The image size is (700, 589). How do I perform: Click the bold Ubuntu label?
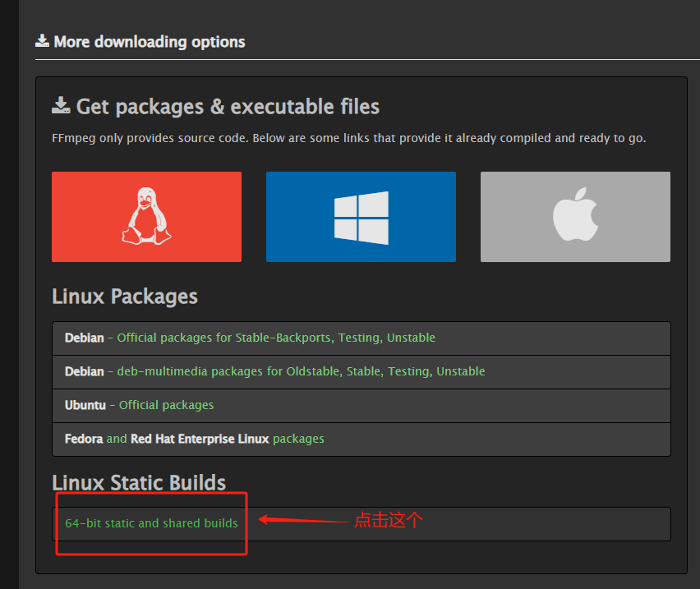click(x=85, y=405)
